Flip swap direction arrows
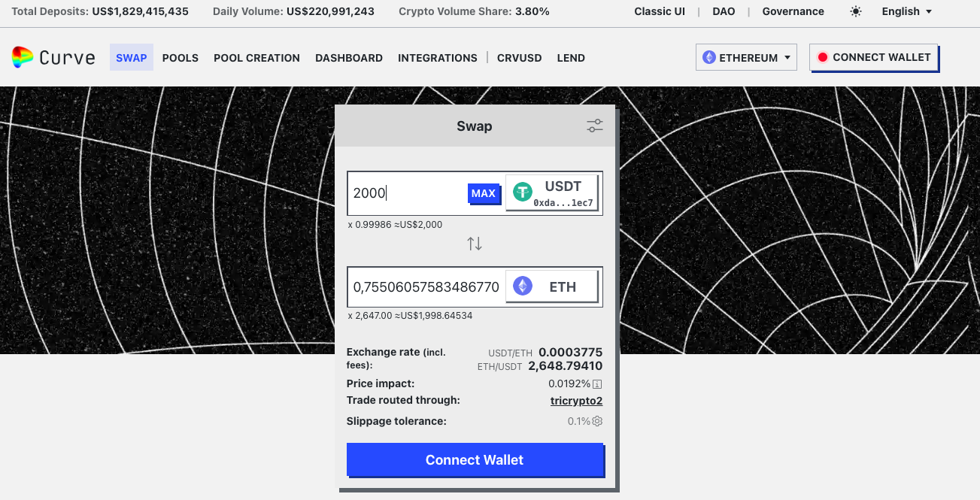This screenshot has width=980, height=500. click(x=475, y=244)
